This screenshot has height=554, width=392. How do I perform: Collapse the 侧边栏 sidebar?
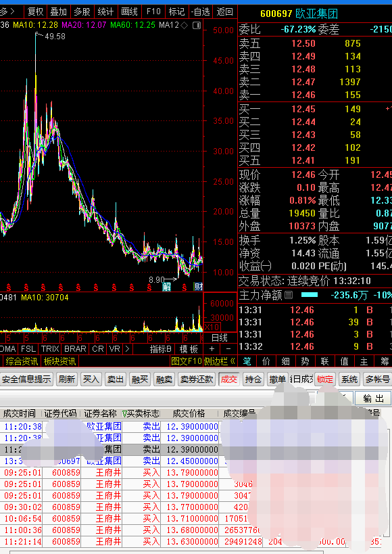(x=219, y=361)
